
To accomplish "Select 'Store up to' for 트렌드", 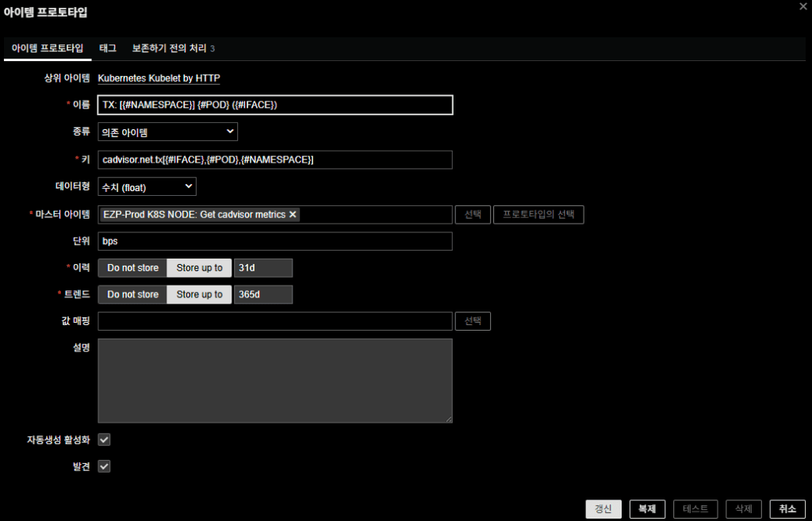I will [199, 294].
